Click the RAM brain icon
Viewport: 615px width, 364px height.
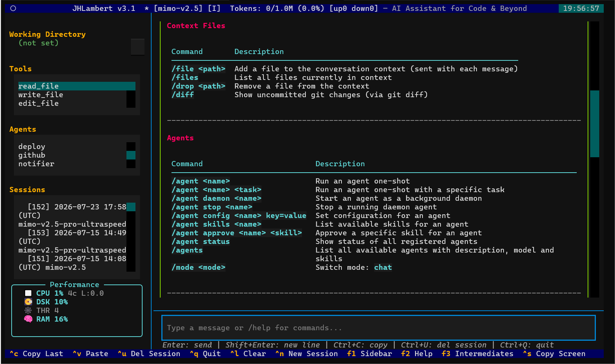28,319
